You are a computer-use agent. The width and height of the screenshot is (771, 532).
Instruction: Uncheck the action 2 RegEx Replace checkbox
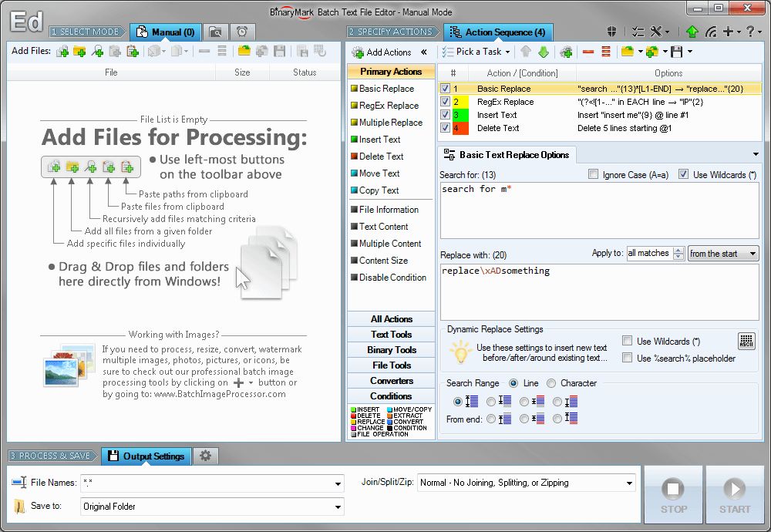click(x=445, y=102)
